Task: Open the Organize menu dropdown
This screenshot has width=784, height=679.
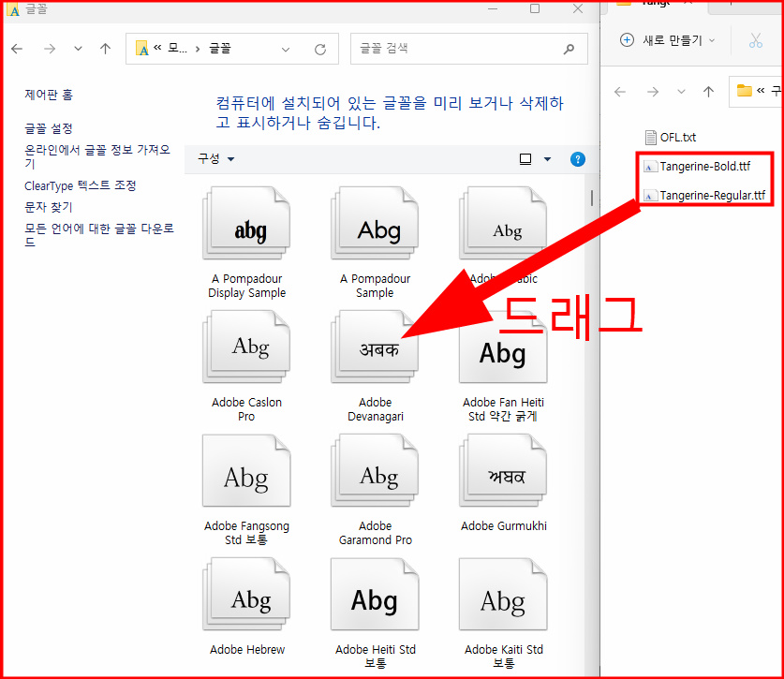Action: (x=216, y=159)
